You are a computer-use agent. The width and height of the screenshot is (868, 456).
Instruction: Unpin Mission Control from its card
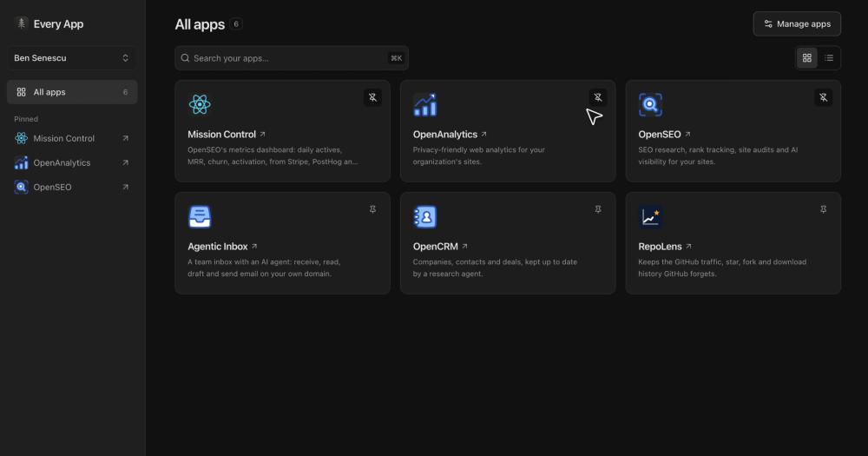pos(372,97)
